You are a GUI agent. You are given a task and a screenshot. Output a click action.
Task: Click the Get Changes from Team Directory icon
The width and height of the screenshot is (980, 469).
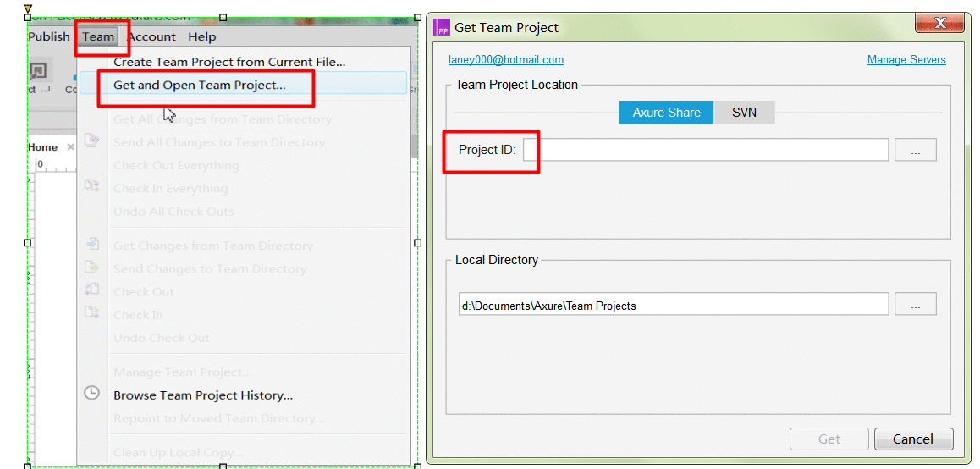pyautogui.click(x=92, y=244)
